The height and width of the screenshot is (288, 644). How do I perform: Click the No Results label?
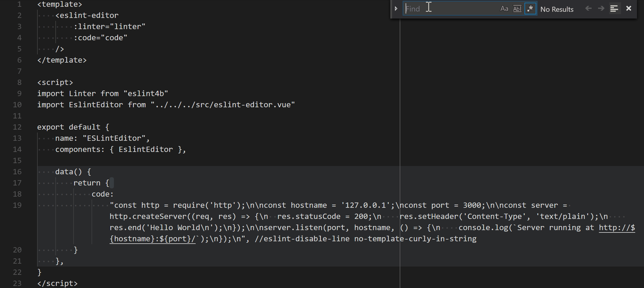click(x=557, y=9)
